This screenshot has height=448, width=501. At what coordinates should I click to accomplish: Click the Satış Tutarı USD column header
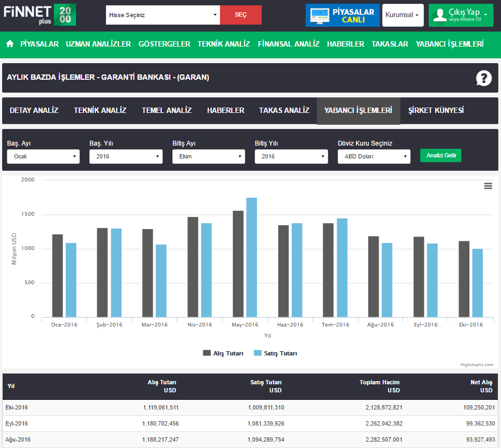tap(266, 386)
